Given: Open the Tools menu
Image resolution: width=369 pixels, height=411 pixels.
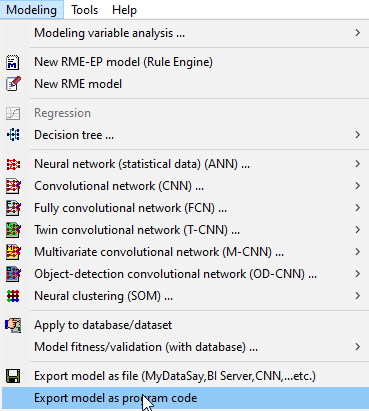Looking at the screenshot, I should click(x=84, y=10).
